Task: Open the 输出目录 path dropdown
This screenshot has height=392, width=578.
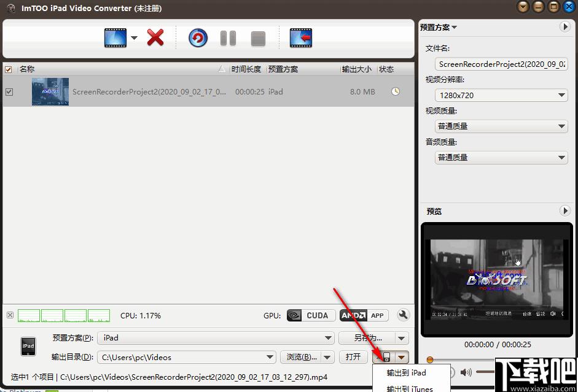Action: [x=187, y=357]
